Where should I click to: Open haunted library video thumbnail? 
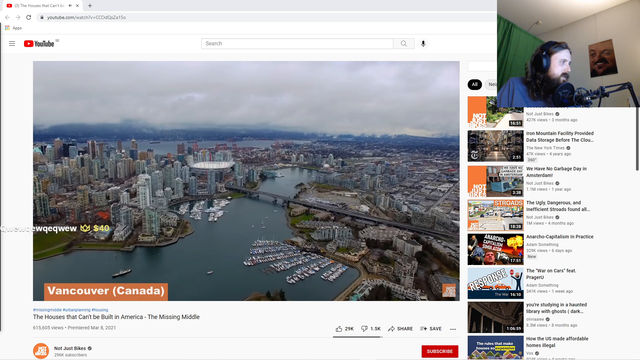click(496, 317)
